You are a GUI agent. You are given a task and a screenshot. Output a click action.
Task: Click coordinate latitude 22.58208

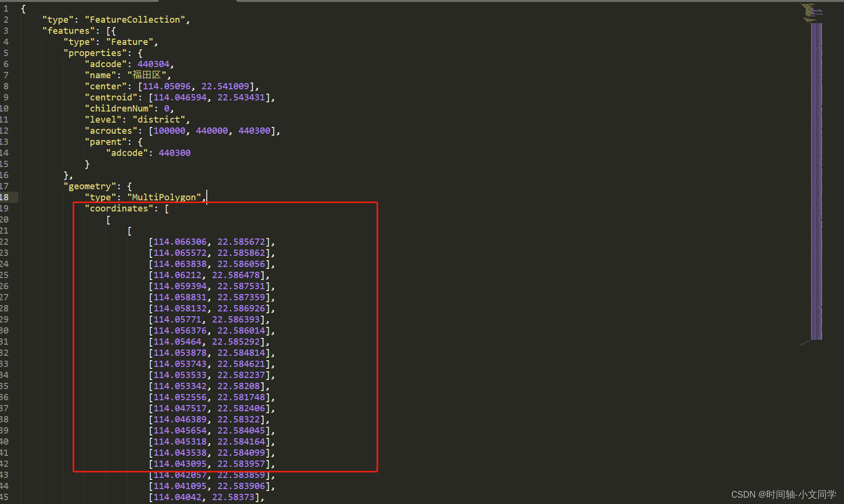pyautogui.click(x=239, y=386)
